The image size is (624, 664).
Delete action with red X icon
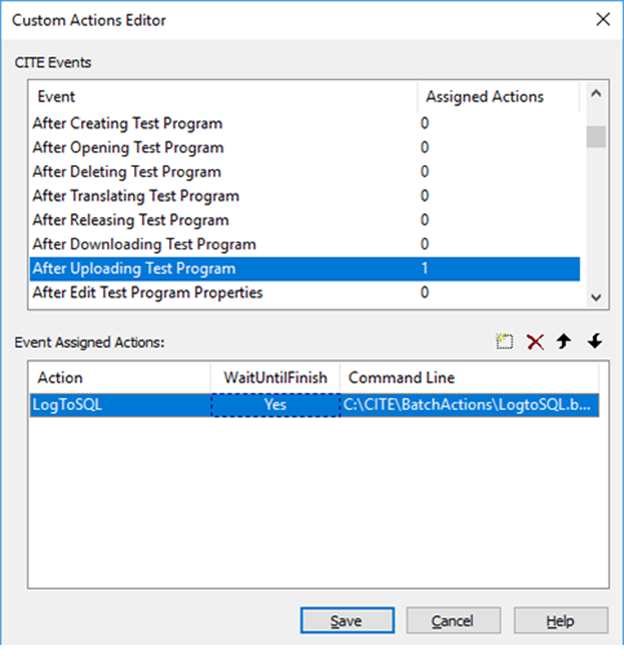[535, 341]
